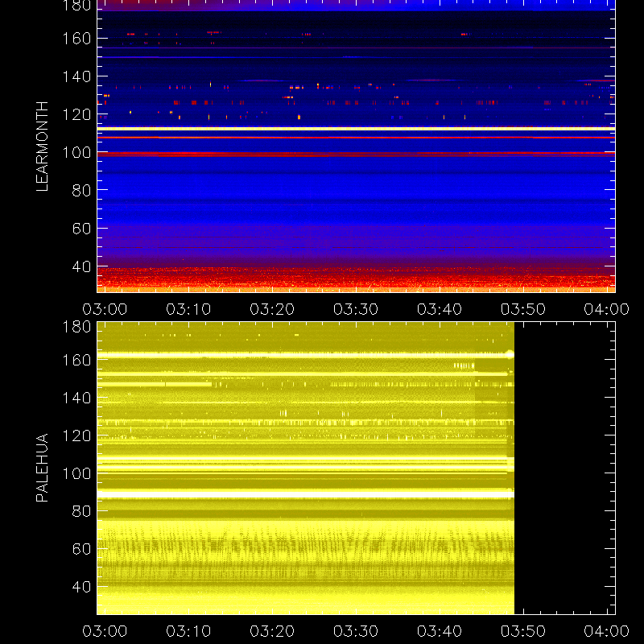
Task: Click the 03:10 time label under Learmonth plot
Action: point(188,309)
